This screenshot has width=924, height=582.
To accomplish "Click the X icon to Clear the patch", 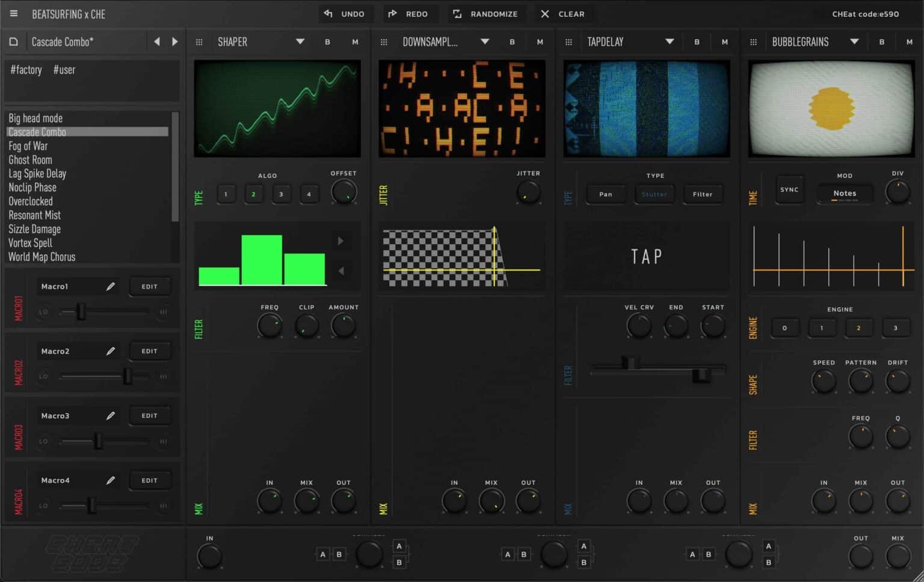I will pos(544,13).
